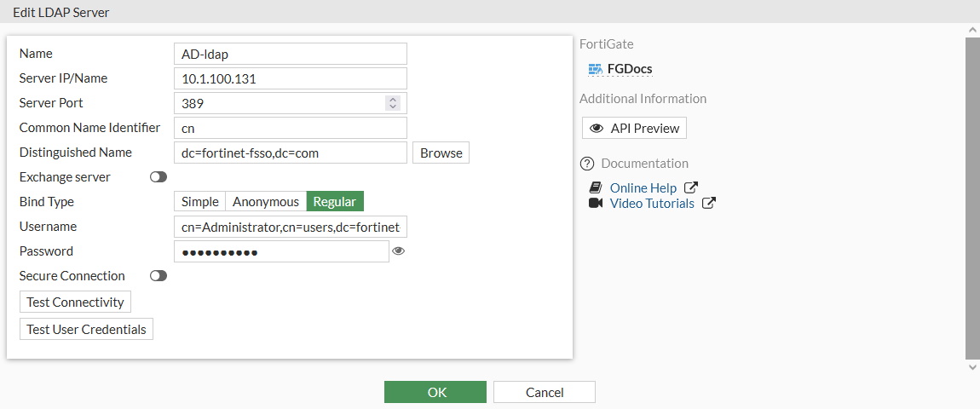Click the Online Help book icon
Image resolution: width=980 pixels, height=409 pixels.
click(x=596, y=187)
